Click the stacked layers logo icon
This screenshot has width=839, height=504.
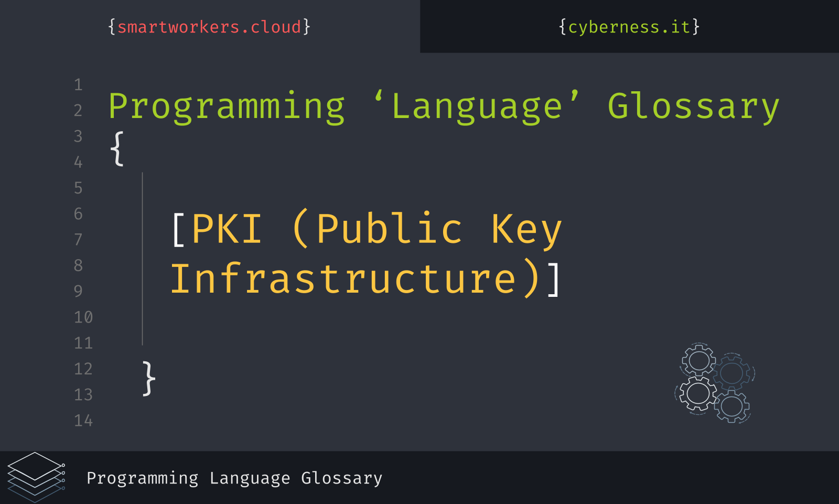point(36,477)
